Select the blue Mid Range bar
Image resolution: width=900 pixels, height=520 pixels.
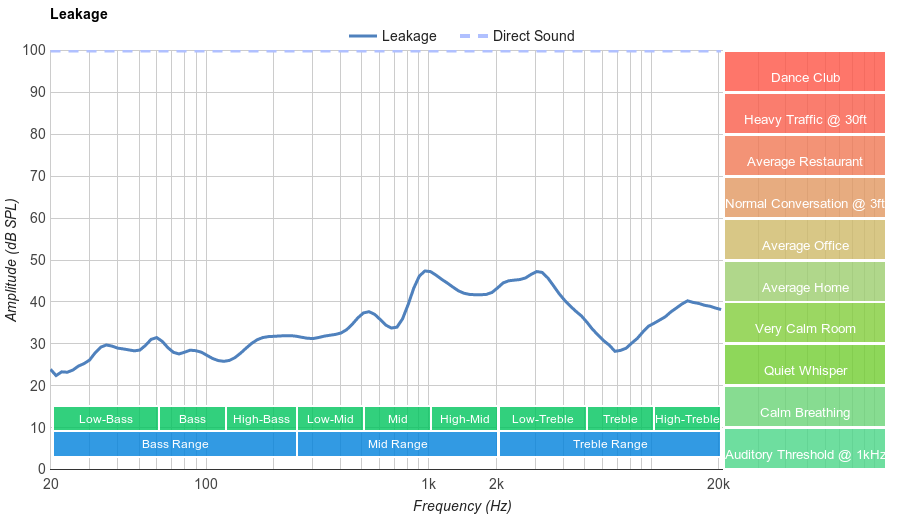[397, 444]
